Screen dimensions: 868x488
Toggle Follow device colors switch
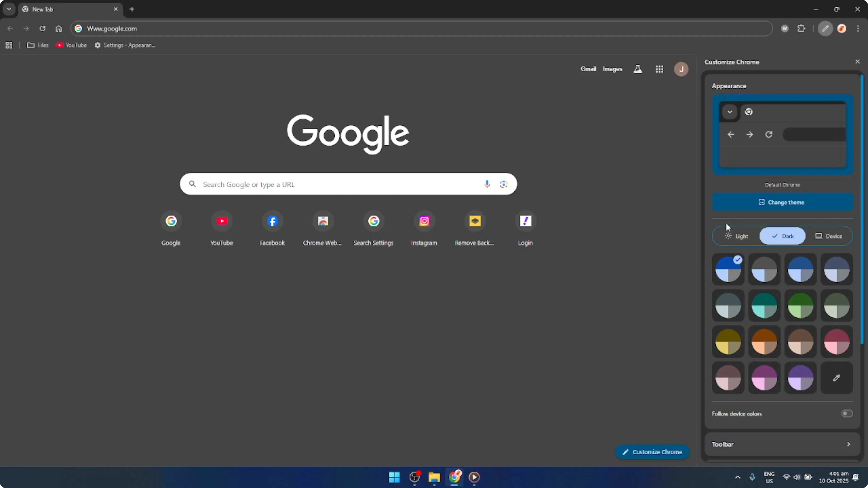(x=847, y=414)
